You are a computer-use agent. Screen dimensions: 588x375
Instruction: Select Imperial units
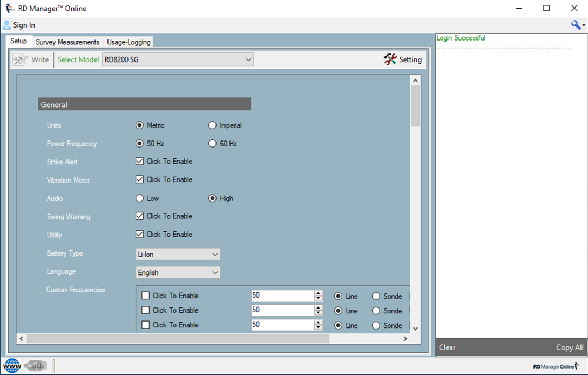[x=212, y=125]
